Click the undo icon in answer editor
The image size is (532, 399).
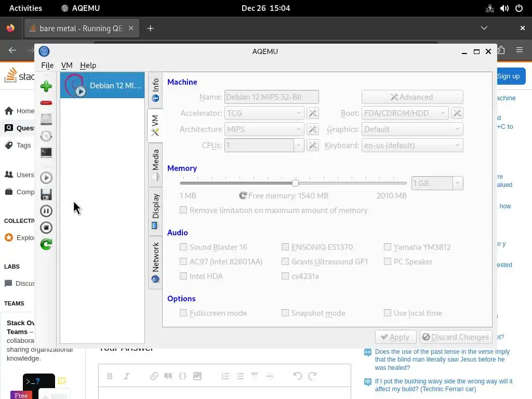tap(298, 376)
